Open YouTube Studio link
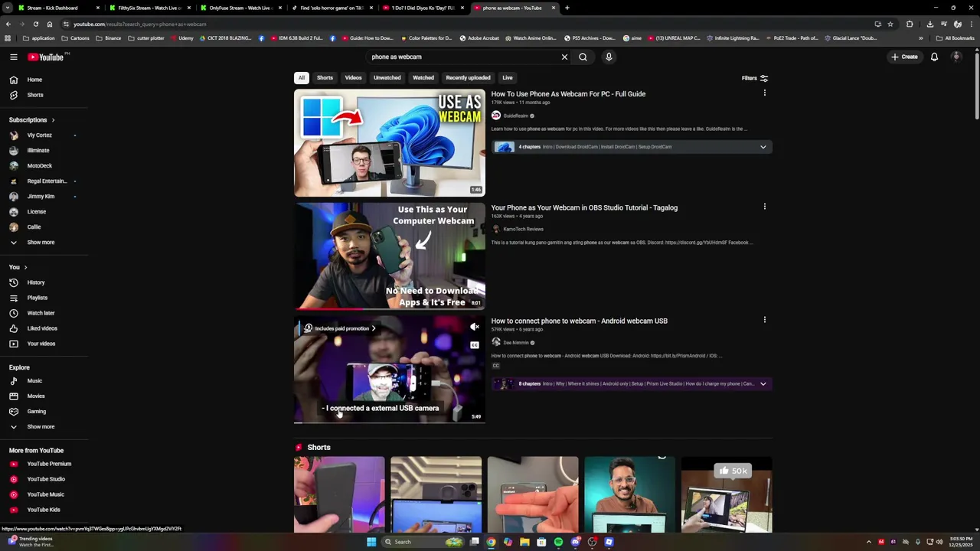This screenshot has width=980, height=551. tap(44, 479)
